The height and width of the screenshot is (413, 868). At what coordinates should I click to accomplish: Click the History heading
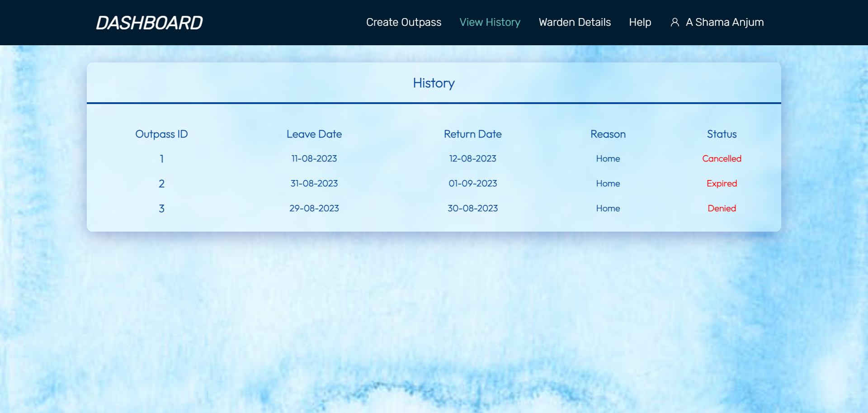(434, 83)
